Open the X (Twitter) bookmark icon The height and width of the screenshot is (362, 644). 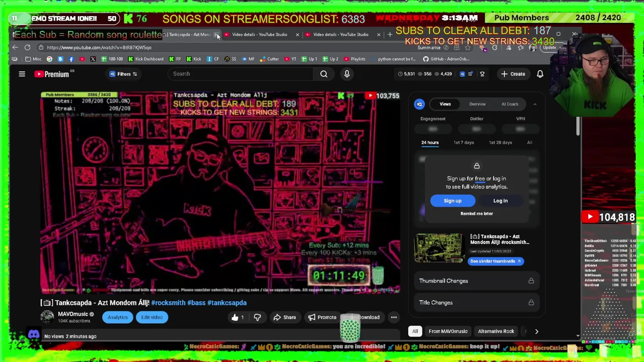coord(93,59)
